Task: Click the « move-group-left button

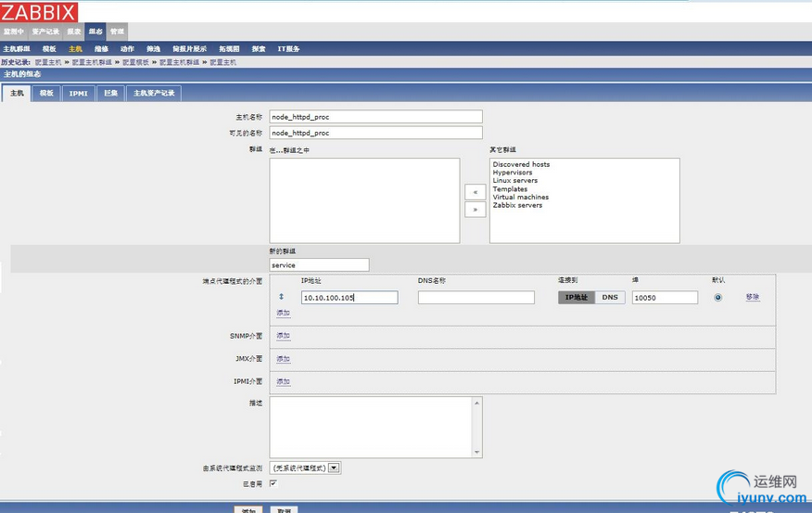Action: pyautogui.click(x=475, y=192)
